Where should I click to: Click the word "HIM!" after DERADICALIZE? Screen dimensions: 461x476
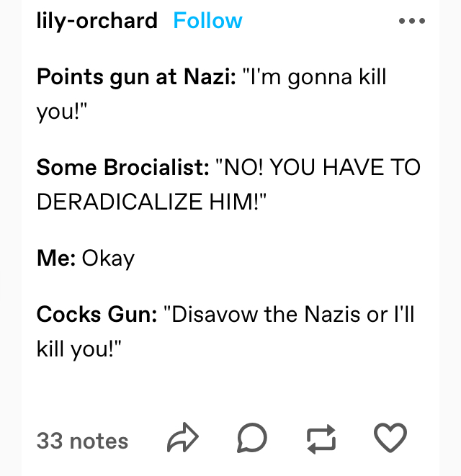click(238, 202)
